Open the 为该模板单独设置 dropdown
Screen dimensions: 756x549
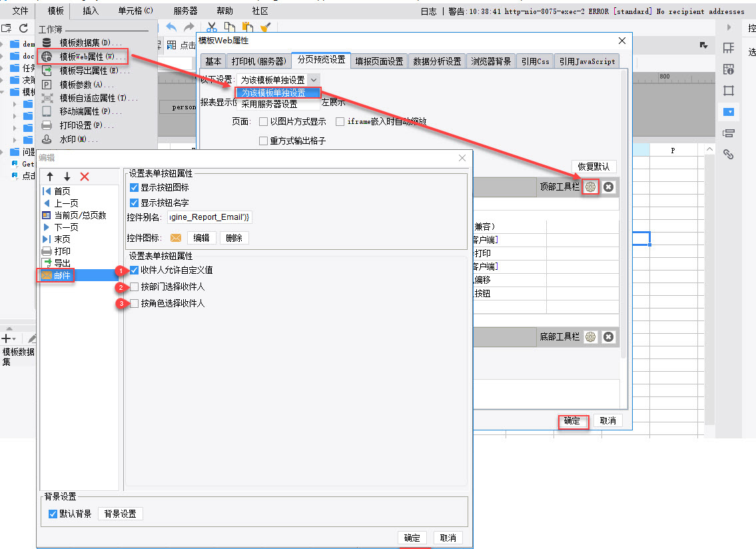278,80
